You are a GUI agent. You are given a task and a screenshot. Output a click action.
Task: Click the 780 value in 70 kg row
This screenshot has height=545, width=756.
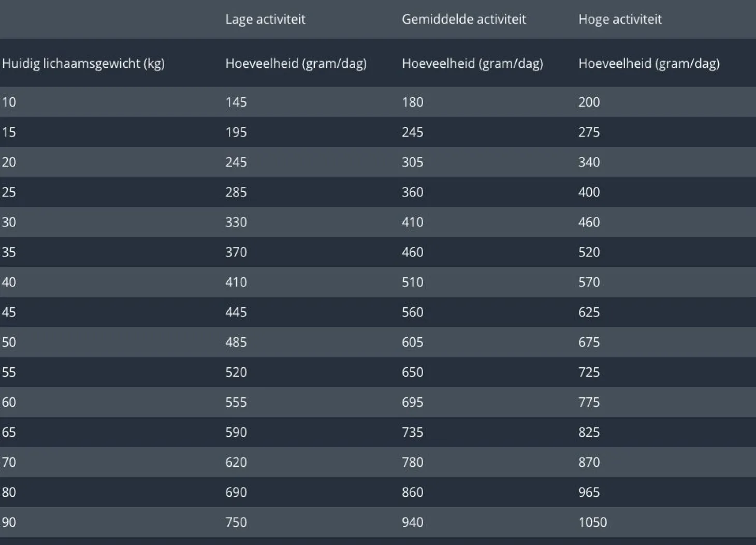(x=413, y=463)
